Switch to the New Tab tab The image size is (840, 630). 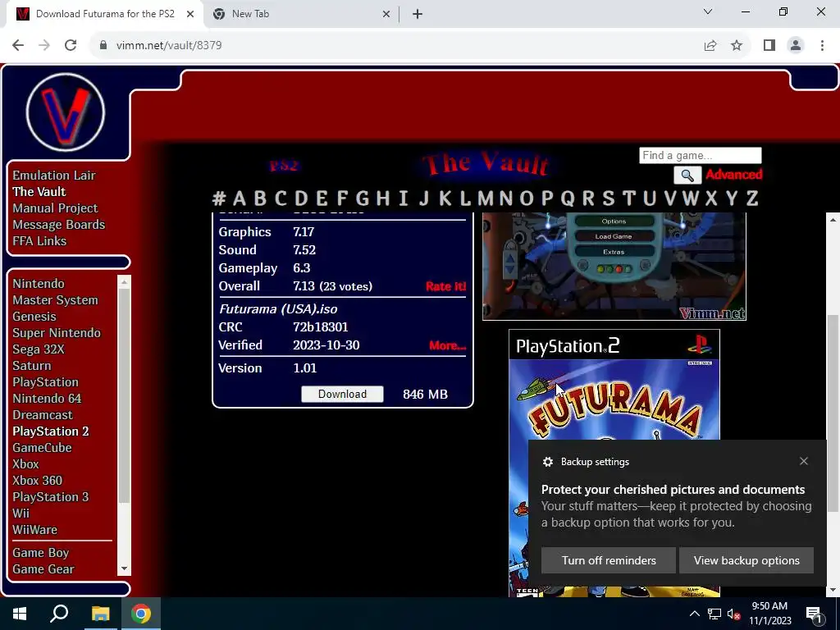pyautogui.click(x=302, y=15)
